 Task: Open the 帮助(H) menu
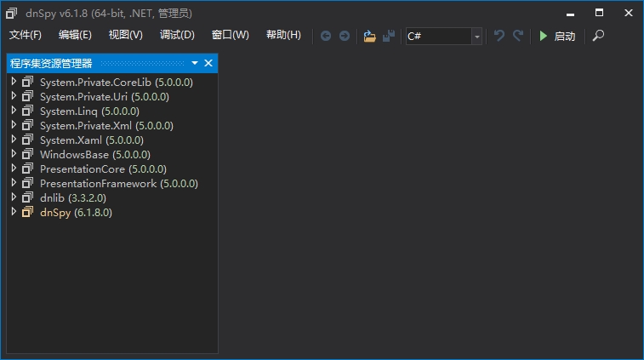[283, 35]
